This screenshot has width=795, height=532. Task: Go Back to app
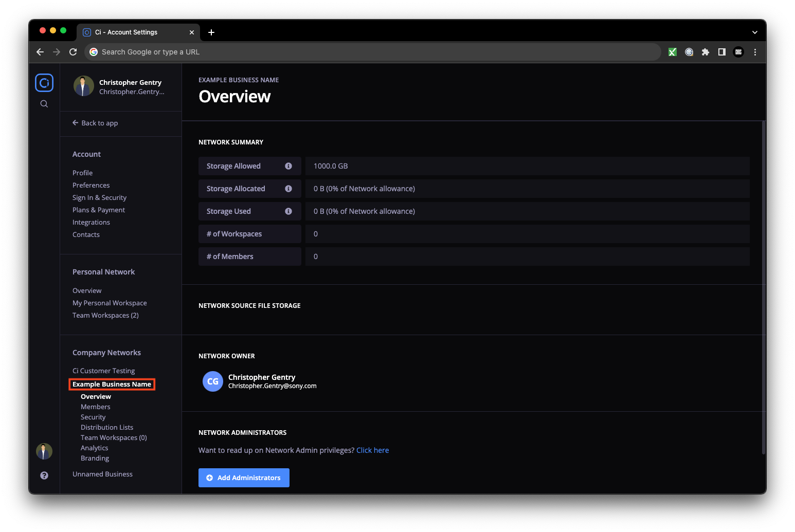click(95, 123)
